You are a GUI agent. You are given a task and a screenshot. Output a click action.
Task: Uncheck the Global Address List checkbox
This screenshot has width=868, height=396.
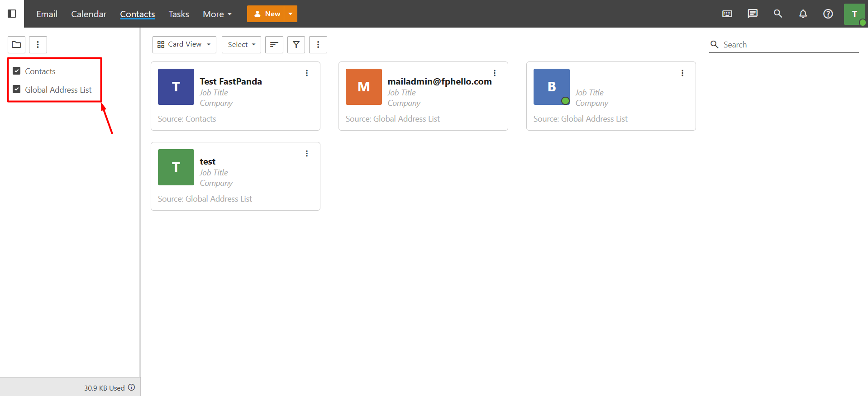tap(17, 90)
